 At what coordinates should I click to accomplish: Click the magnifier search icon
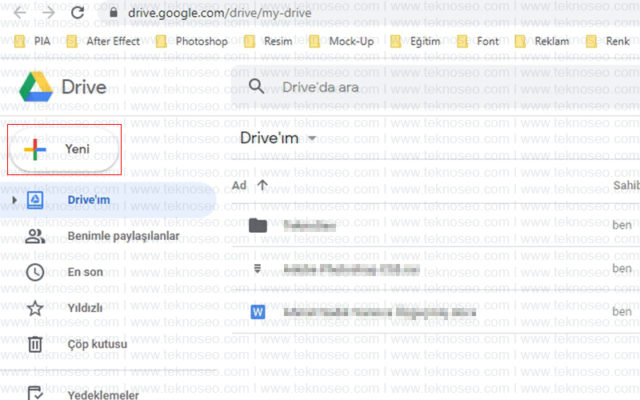click(256, 87)
